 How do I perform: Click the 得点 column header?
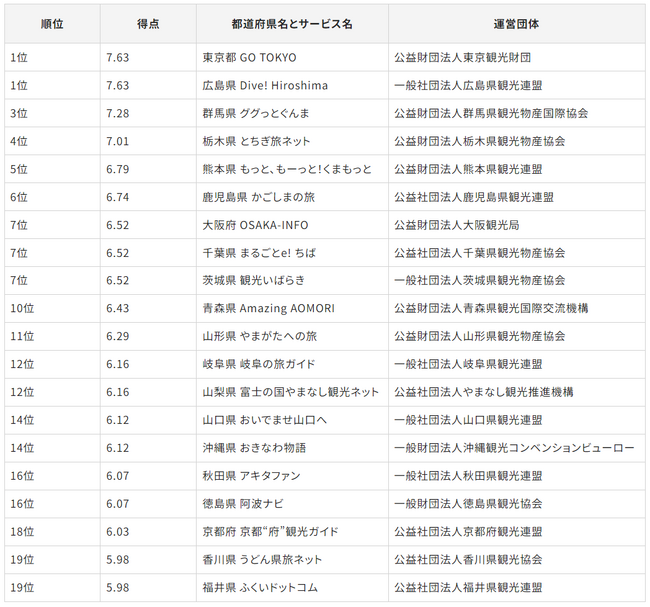[x=147, y=23]
